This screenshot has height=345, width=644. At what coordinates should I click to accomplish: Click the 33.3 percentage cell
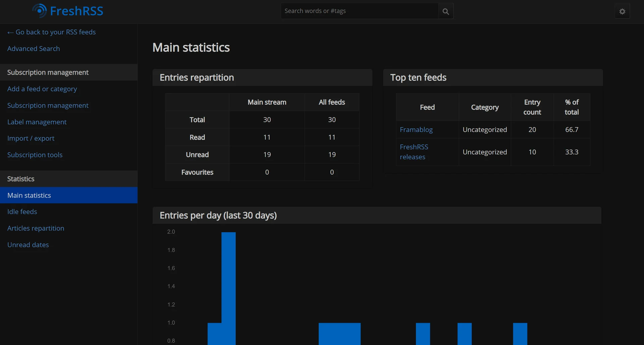tap(572, 152)
